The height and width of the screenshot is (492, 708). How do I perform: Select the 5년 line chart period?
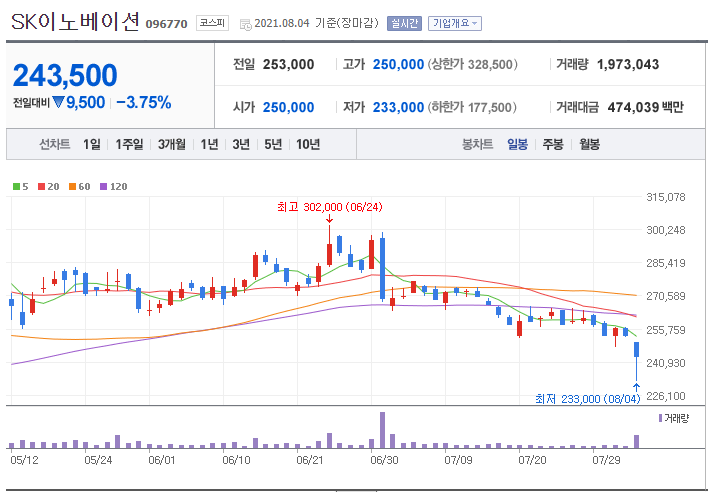coord(273,144)
